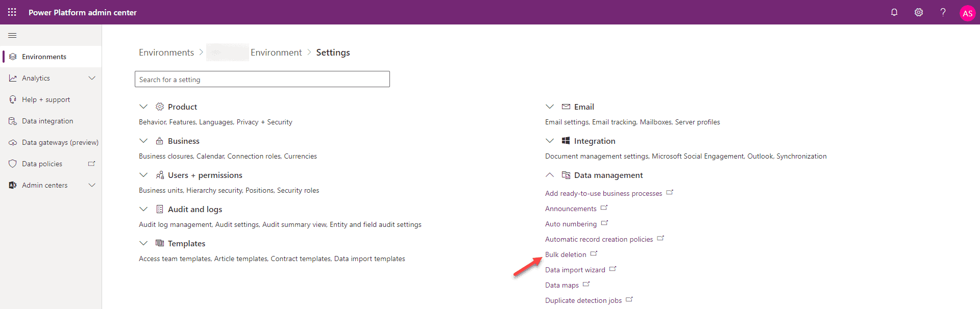
Task: Open Duplicate detection jobs link
Action: coord(583,300)
